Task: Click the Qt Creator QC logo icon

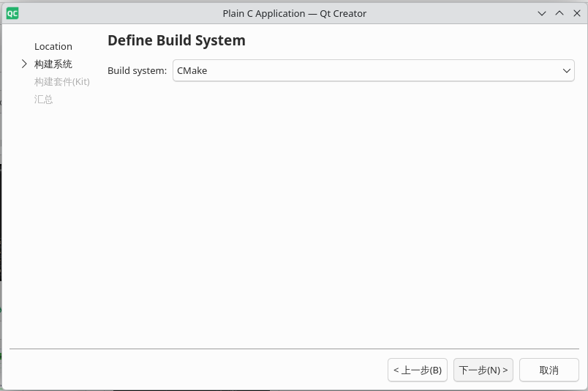Action: coord(12,13)
